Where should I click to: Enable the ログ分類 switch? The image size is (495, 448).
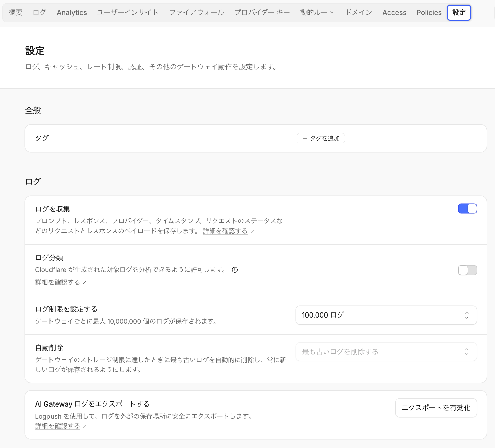coord(467,270)
